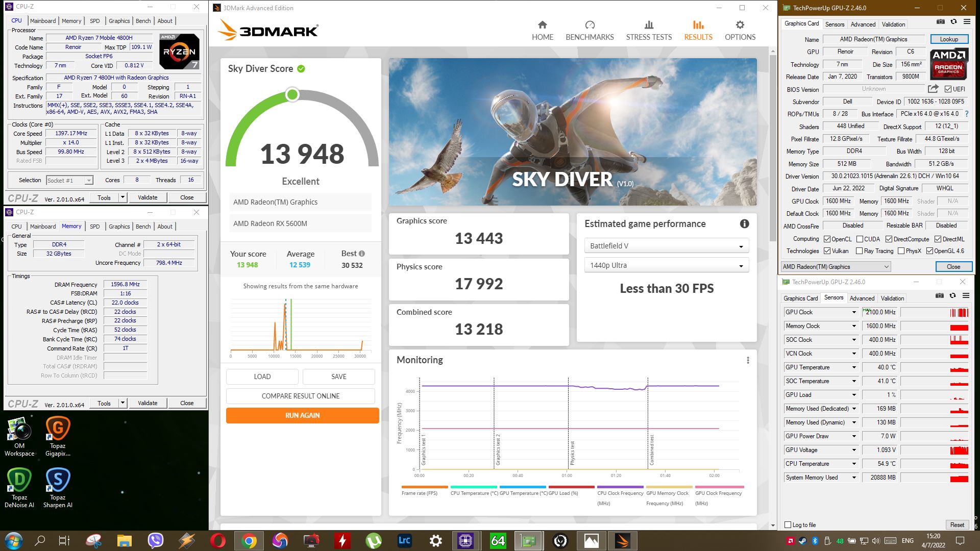Open the Battlefield V game dropdown
The width and height of the screenshot is (980, 551).
pyautogui.click(x=666, y=246)
